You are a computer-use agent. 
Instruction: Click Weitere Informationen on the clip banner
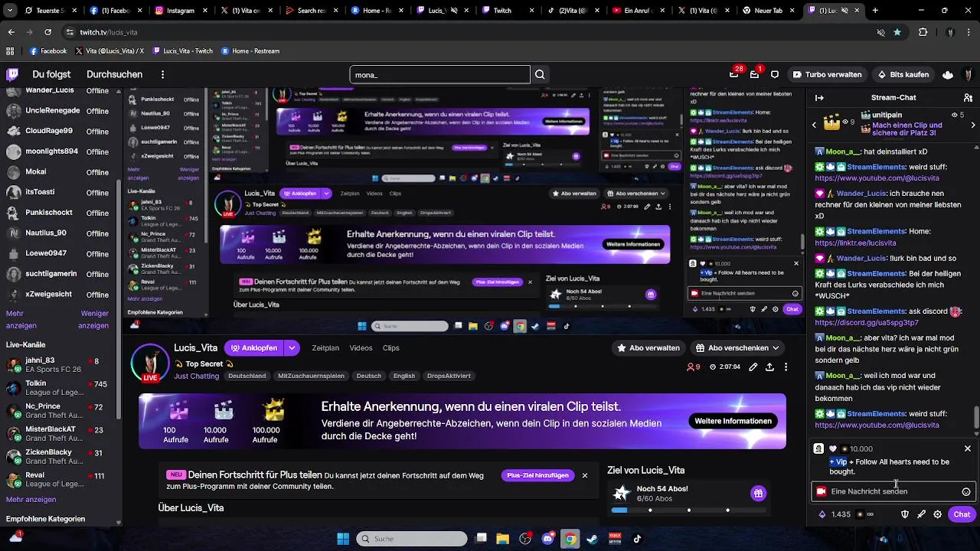tap(733, 421)
